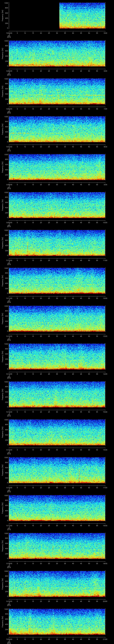This screenshot has width=114, height=644.
Task: Click the spectrogram panel starting at 5:05:00
Action: click(57, 53)
